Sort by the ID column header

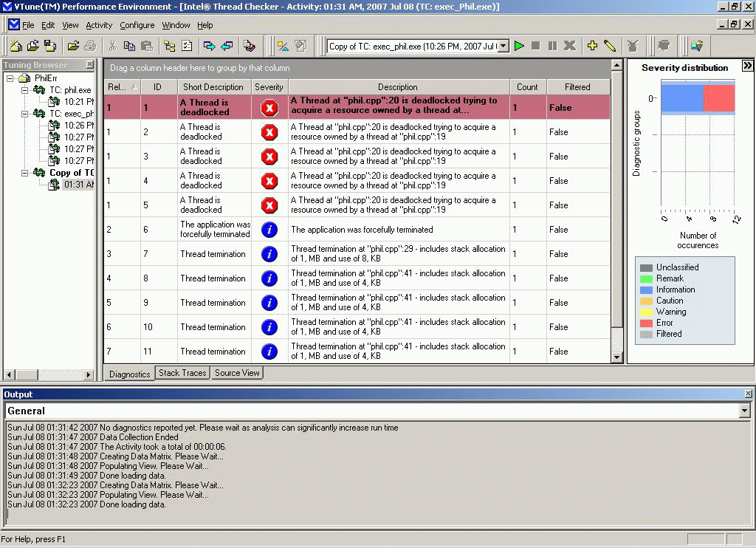(x=159, y=87)
